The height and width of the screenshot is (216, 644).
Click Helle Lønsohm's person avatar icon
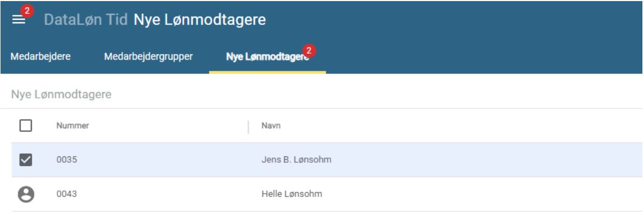pyautogui.click(x=26, y=194)
